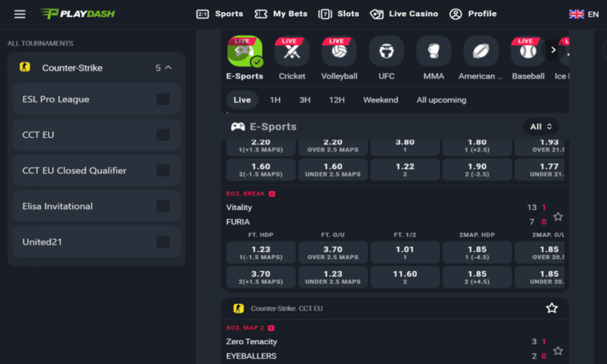Favorite the Zero Tenacity vs EYEBALLERS match

click(558, 351)
